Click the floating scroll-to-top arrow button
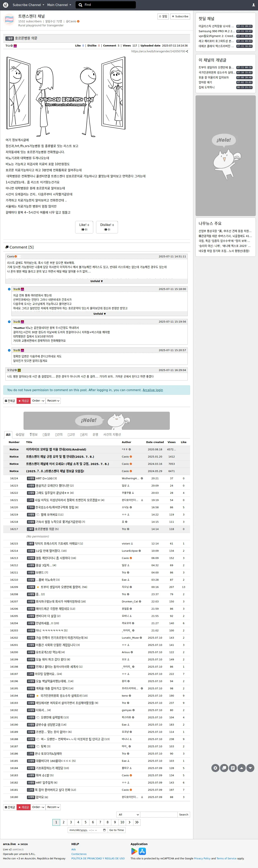This screenshot has width=258, height=868. tap(242, 768)
